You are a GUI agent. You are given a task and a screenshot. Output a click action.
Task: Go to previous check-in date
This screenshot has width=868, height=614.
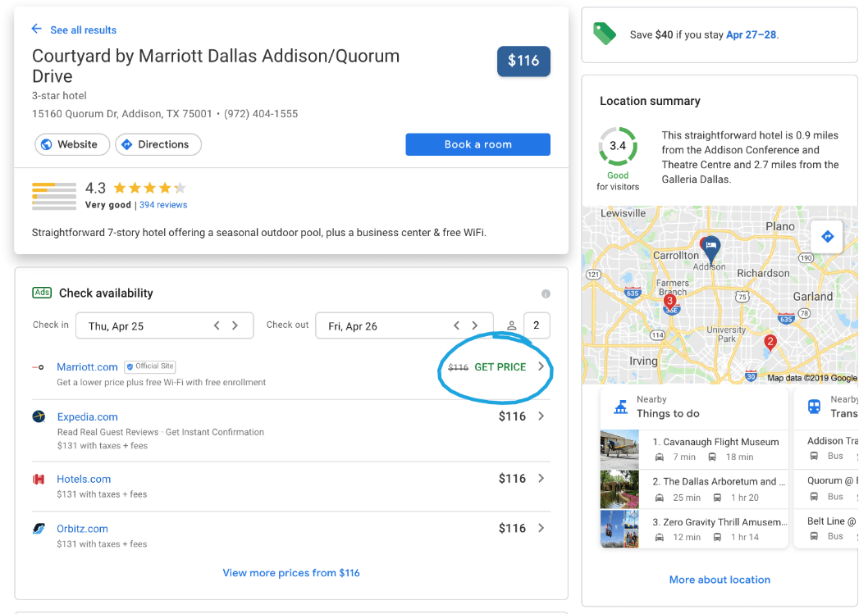point(217,325)
